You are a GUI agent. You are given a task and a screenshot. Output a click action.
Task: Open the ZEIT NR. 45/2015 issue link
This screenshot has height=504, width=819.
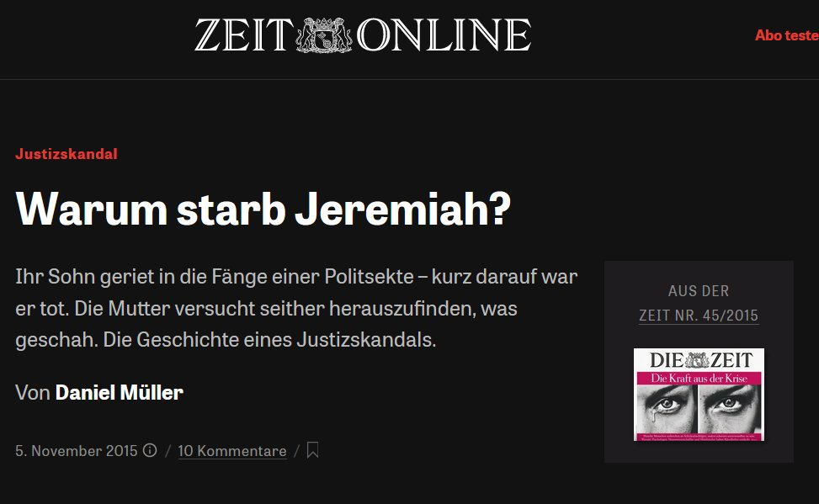[699, 316]
